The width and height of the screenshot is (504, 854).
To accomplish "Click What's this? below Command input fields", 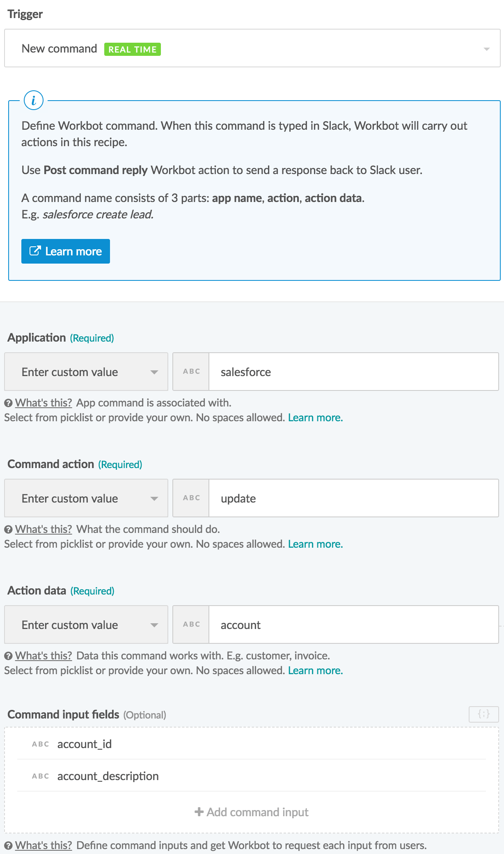I will coord(44,845).
